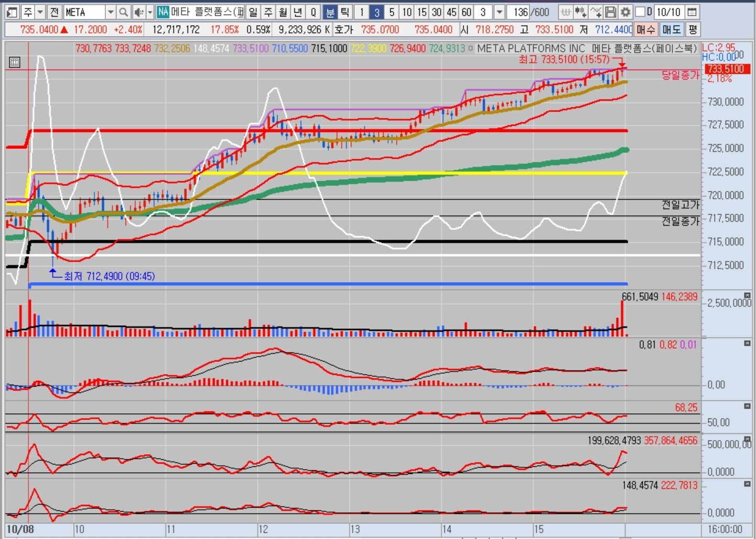Select the 30-minute interval button
Image resolution: width=756 pixels, height=539 pixels.
pos(437,12)
